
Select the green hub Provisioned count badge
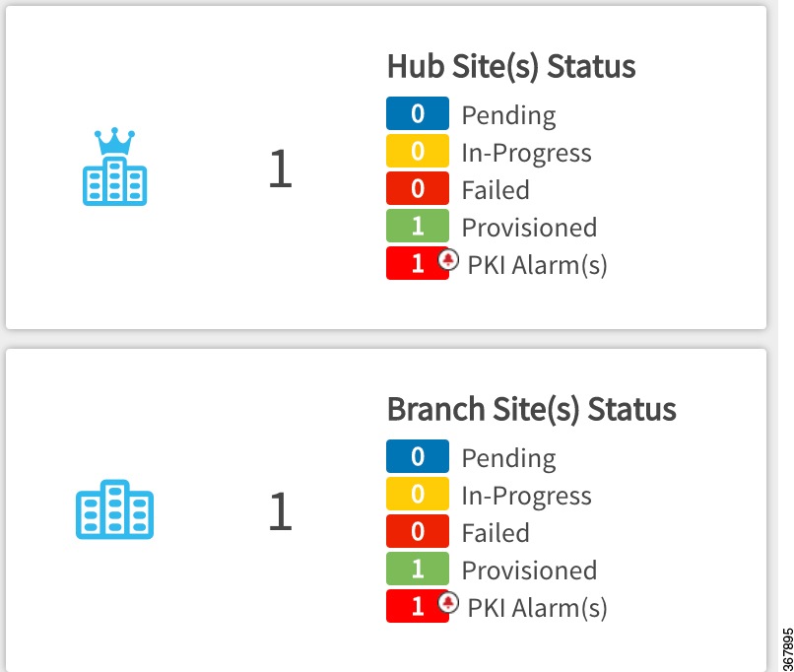pos(418,226)
